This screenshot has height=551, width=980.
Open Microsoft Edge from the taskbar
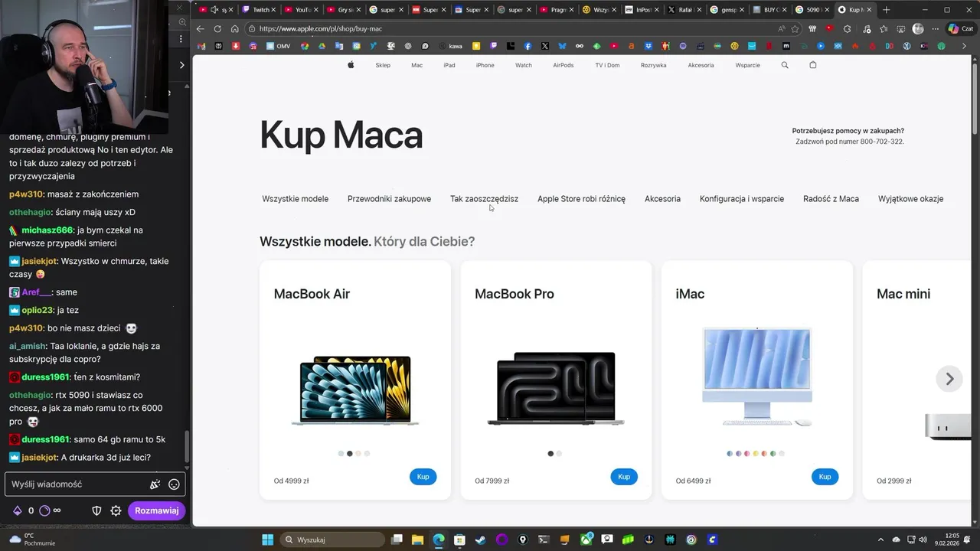[439, 540]
